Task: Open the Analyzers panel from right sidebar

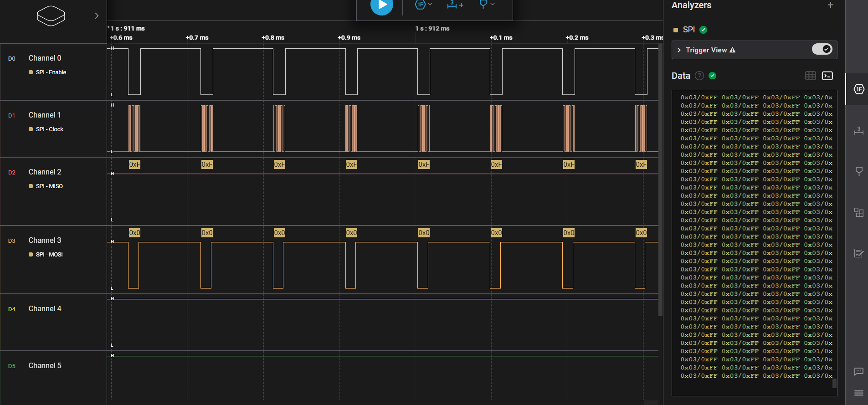Action: (858, 89)
